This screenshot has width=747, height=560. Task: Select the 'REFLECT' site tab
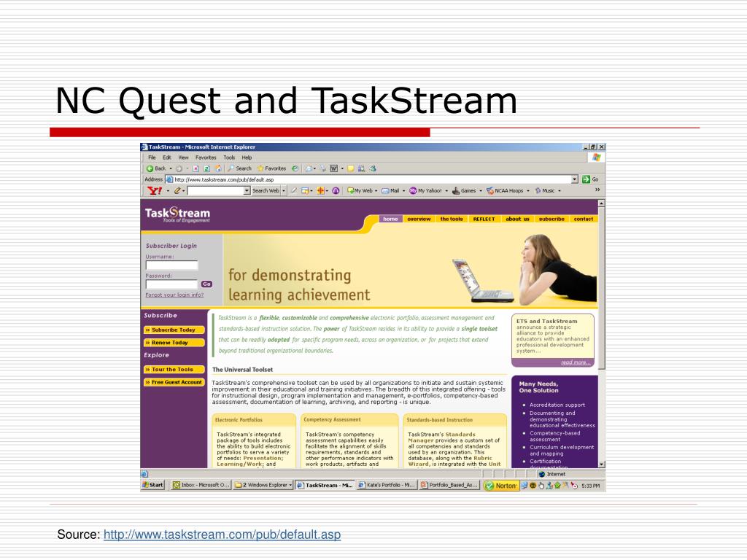coord(484,219)
